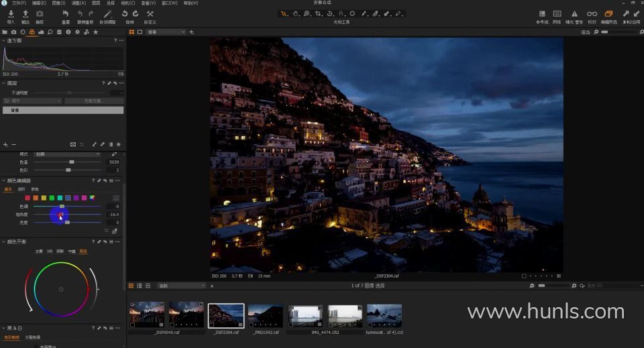This screenshot has width=644, height=348.
Task: Open the white balance Mode (模式) dropdown
Action: point(67,154)
